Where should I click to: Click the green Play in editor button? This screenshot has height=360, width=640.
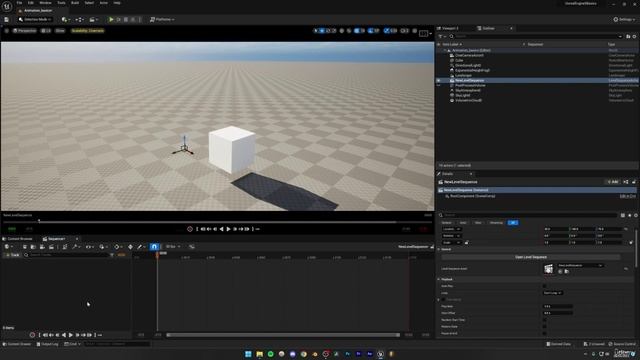(111, 19)
